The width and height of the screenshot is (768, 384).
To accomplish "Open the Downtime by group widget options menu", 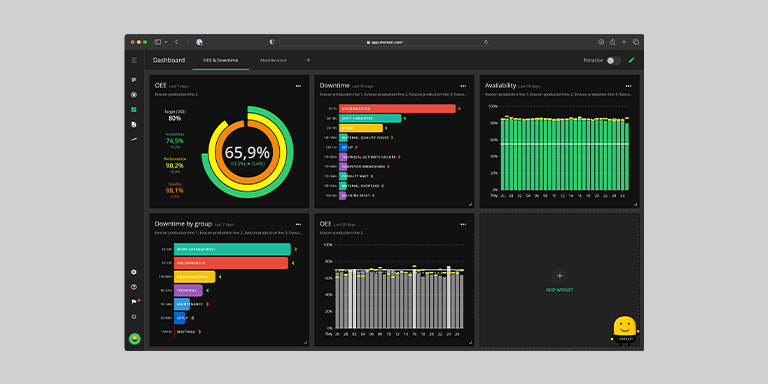I will tap(298, 224).
